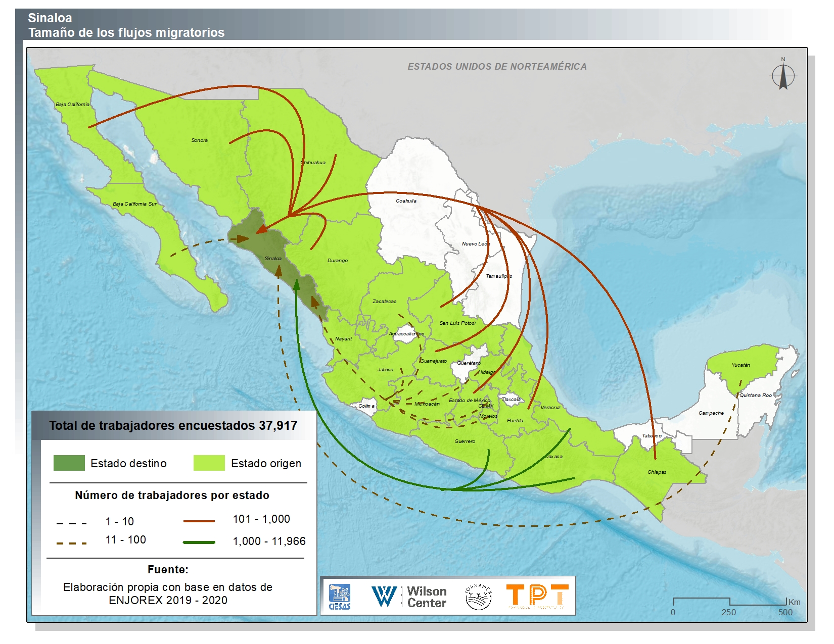
Task: Click the "ESTADOS UNIDOS DE NORTEAMÉRICA" label
Action: tap(497, 67)
